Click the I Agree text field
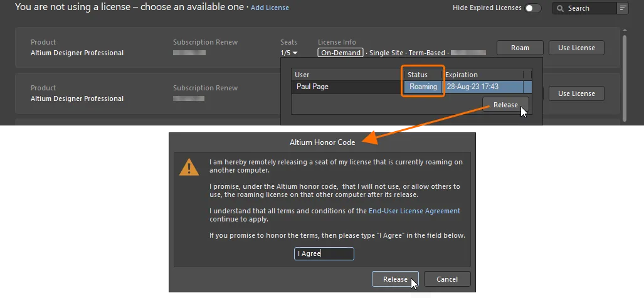 click(x=324, y=253)
